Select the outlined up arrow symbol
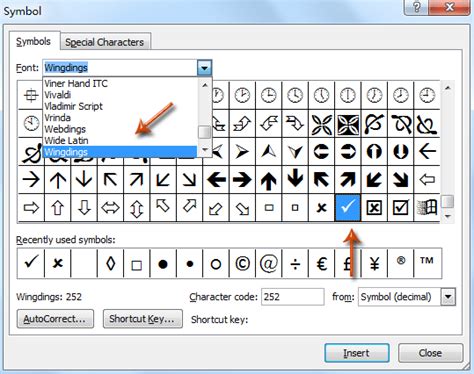The image size is (474, 374). (x=57, y=207)
